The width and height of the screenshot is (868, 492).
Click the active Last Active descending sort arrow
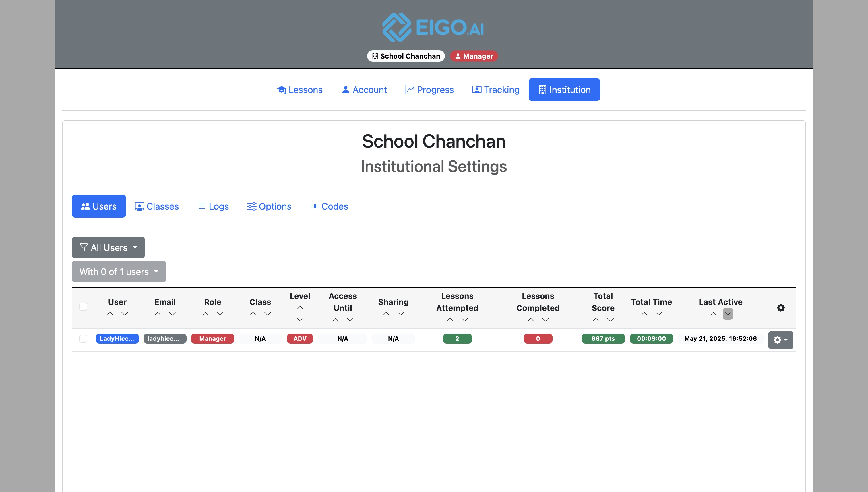tap(728, 314)
